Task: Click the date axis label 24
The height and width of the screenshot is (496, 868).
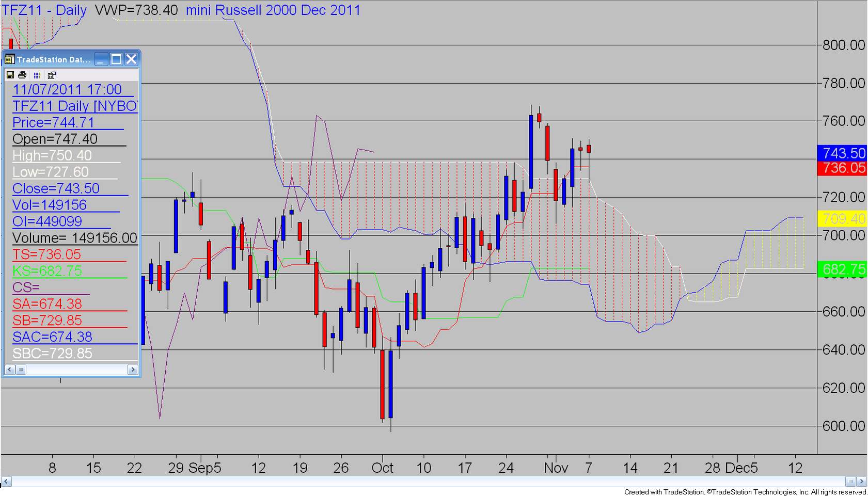Action: click(x=506, y=468)
